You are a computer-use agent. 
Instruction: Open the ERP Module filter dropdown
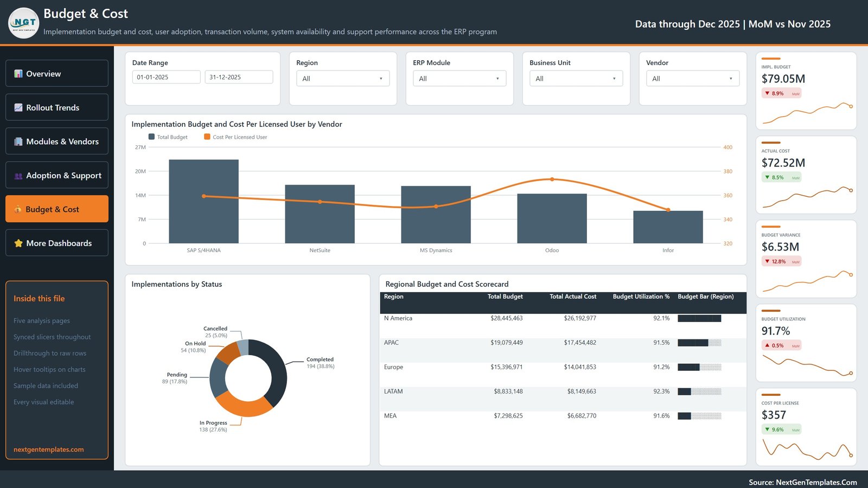pyautogui.click(x=459, y=79)
